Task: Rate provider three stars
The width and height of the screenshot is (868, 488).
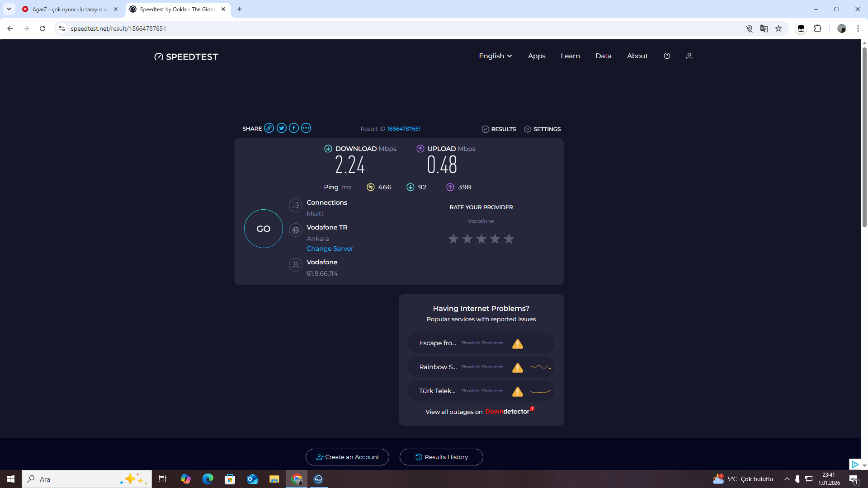Action: click(481, 239)
